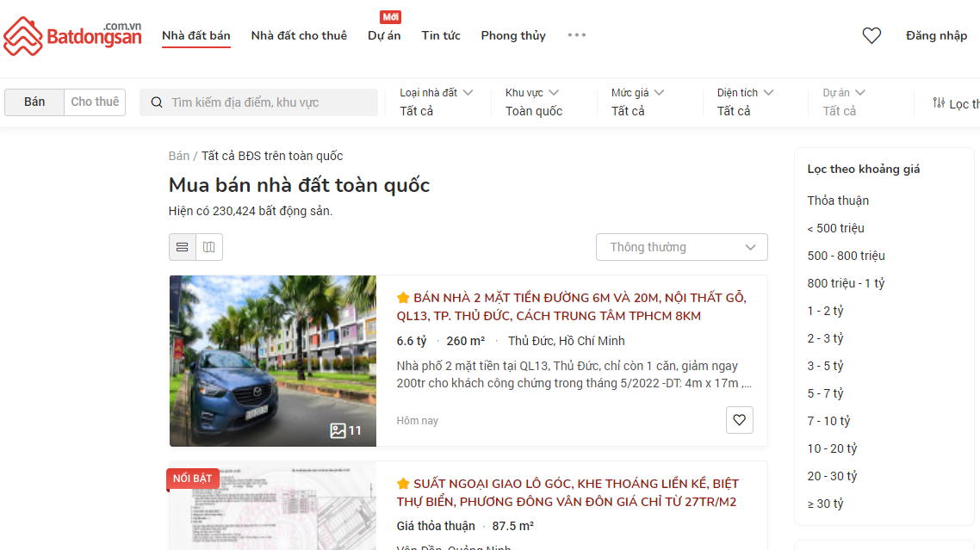The height and width of the screenshot is (550, 980).
Task: Open the NỔI BẬT listing map thumbnail
Action: [x=273, y=506]
